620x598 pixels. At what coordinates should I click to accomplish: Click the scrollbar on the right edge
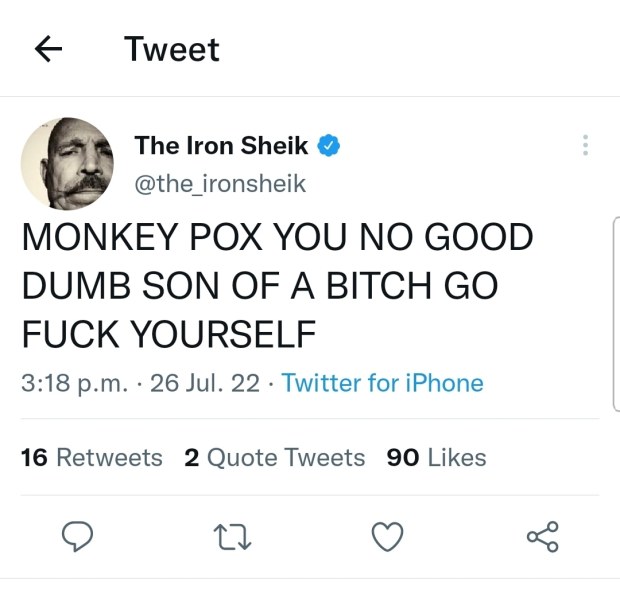point(614,315)
